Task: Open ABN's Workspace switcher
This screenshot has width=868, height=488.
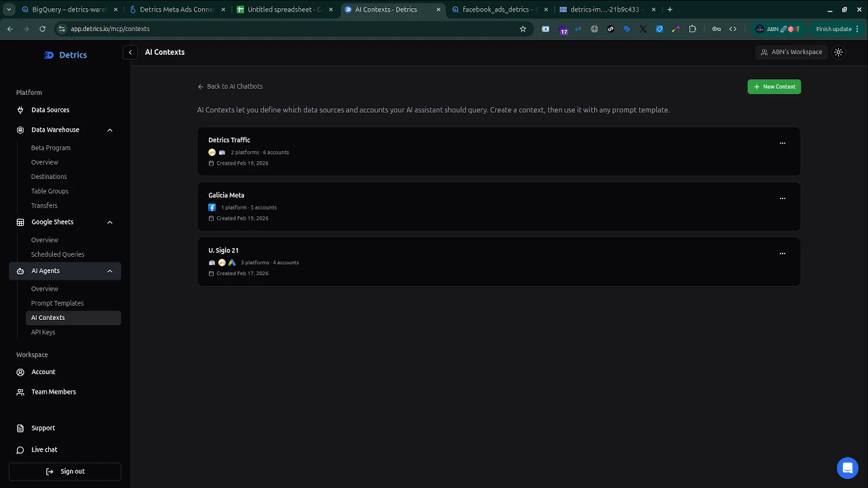Action: (791, 52)
